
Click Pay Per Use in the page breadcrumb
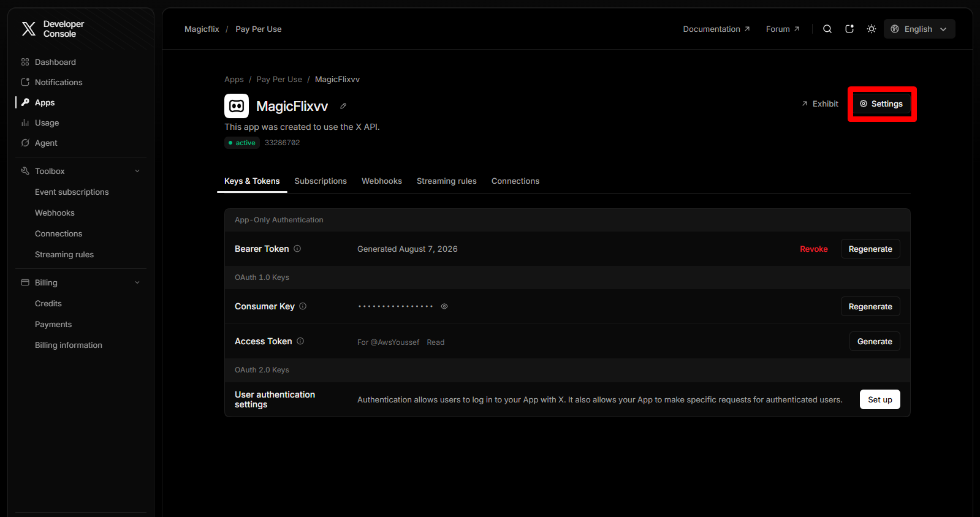(279, 79)
